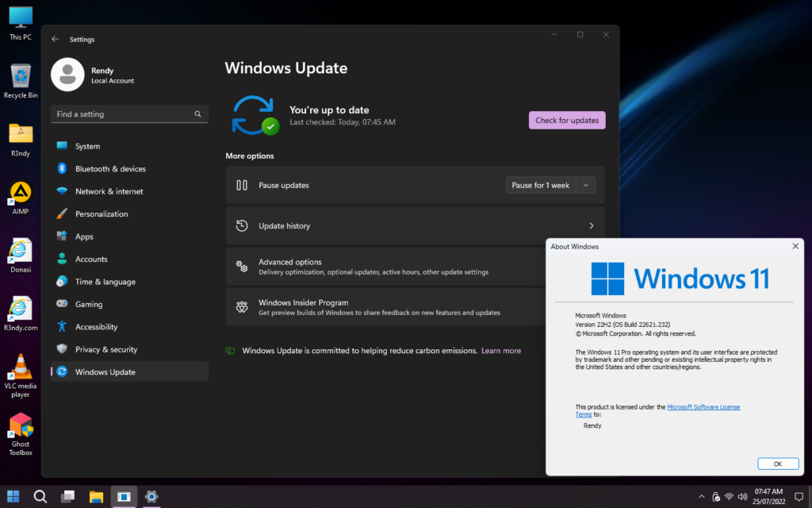Click the Rendy account avatar picture

click(67, 75)
